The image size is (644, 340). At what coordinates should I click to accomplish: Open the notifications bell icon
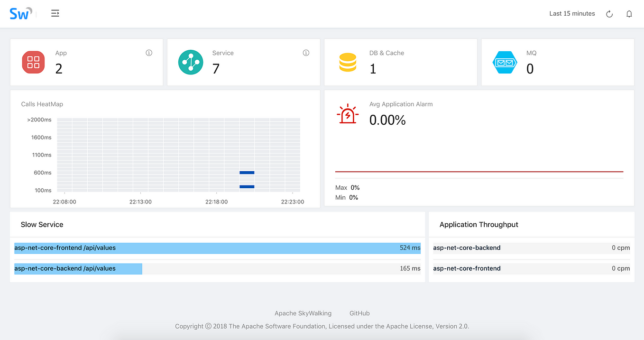pyautogui.click(x=629, y=14)
